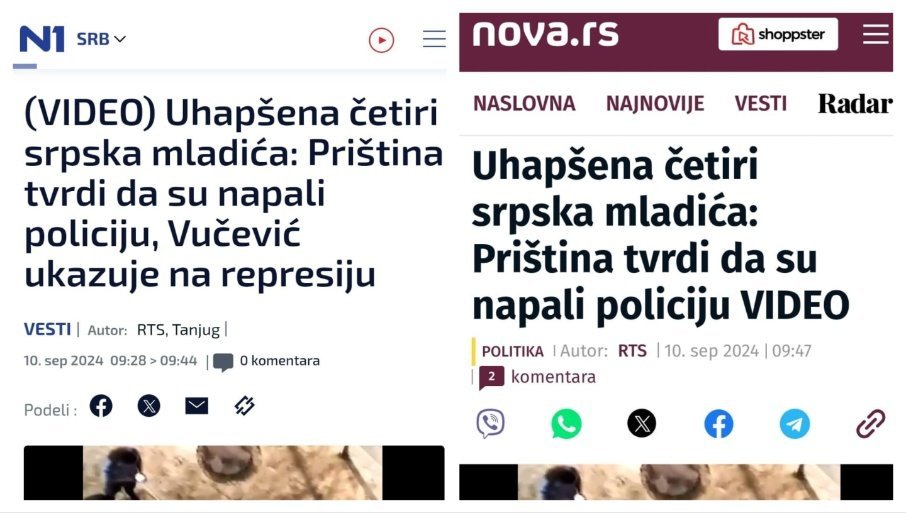The height and width of the screenshot is (513, 906).
Task: Open the Radar section link
Action: point(855,104)
